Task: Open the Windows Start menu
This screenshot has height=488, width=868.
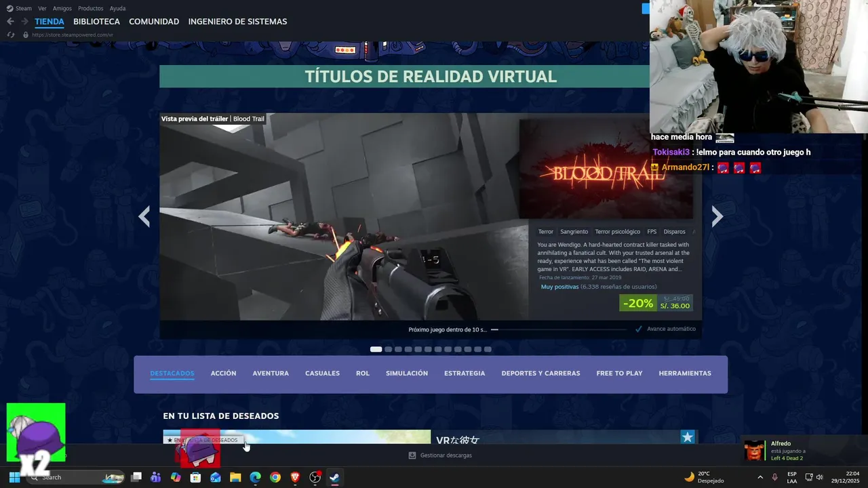Action: 14,477
